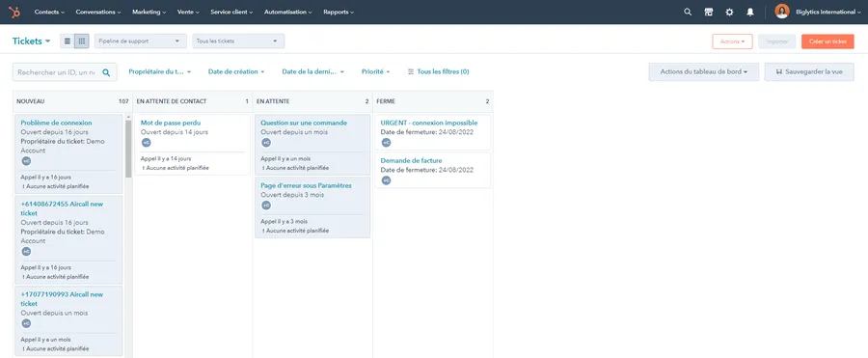Open Problème de connexion ticket
The height and width of the screenshot is (358, 868).
point(57,123)
